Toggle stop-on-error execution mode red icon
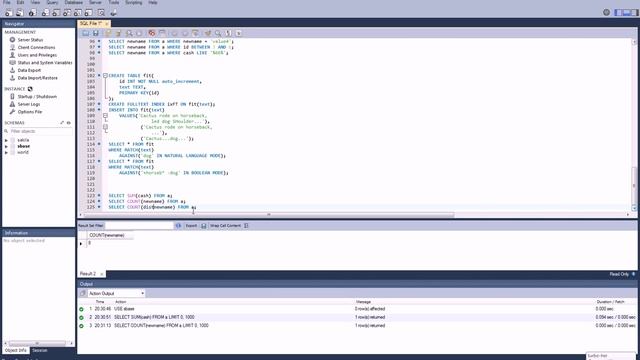The image size is (640, 360). click(x=152, y=33)
